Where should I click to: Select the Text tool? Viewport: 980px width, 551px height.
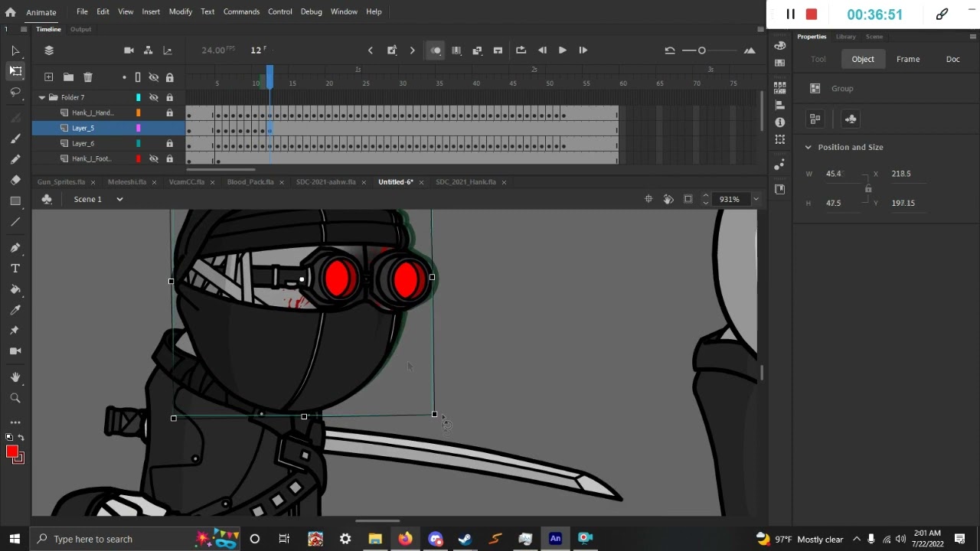click(15, 269)
